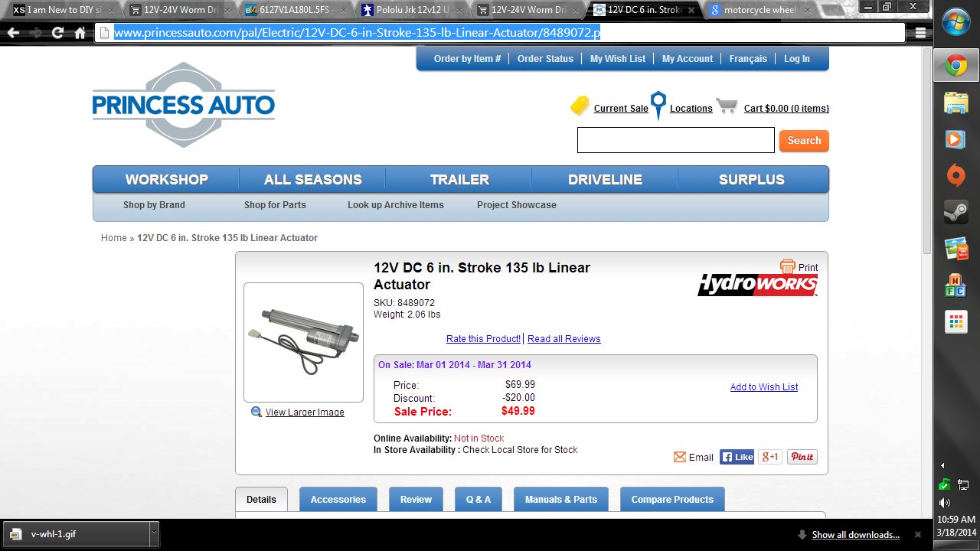Click the MFC blocks taskbar icon
The image size is (980, 551).
956,285
